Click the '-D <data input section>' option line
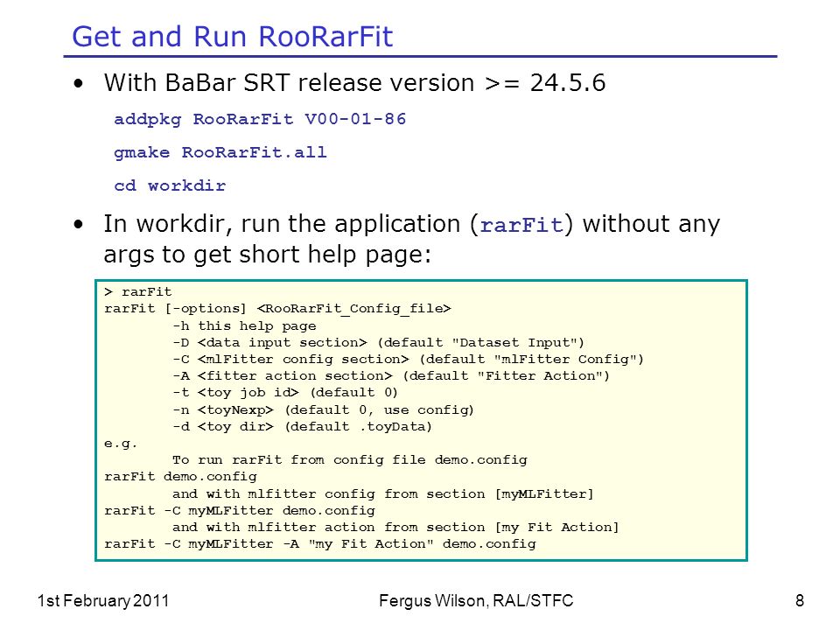 point(378,343)
